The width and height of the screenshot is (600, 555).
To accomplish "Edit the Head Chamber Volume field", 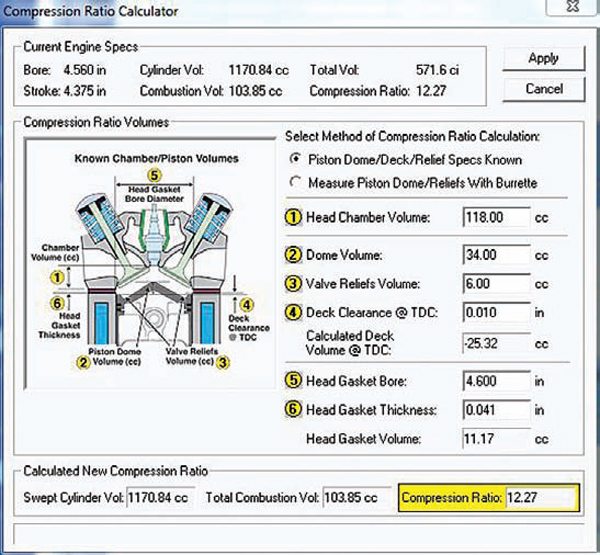I will pos(496,217).
